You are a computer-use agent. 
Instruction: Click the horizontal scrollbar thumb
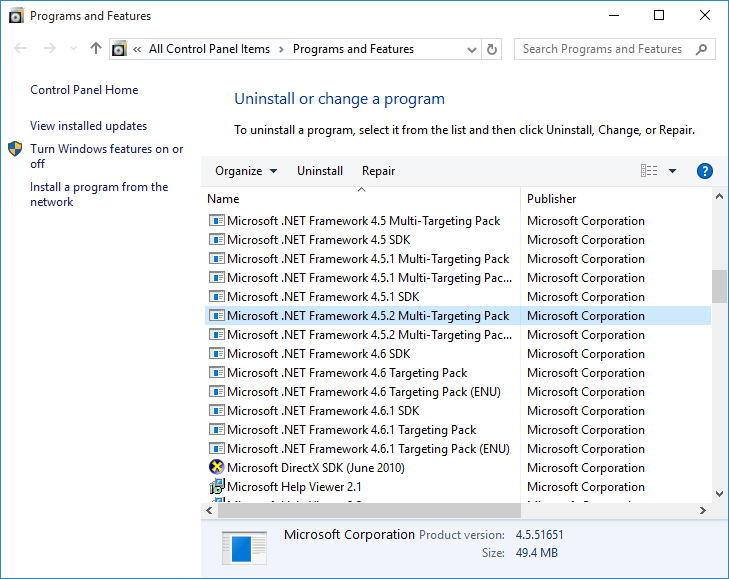coord(370,511)
